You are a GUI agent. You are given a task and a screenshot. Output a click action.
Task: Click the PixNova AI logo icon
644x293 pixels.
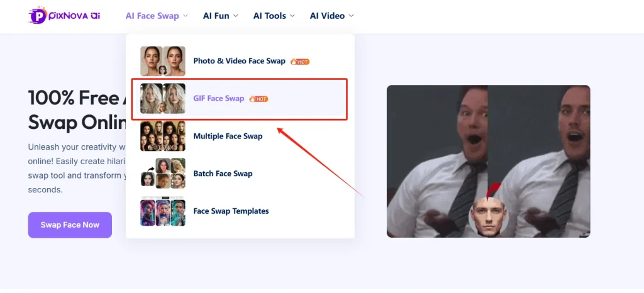(x=38, y=16)
